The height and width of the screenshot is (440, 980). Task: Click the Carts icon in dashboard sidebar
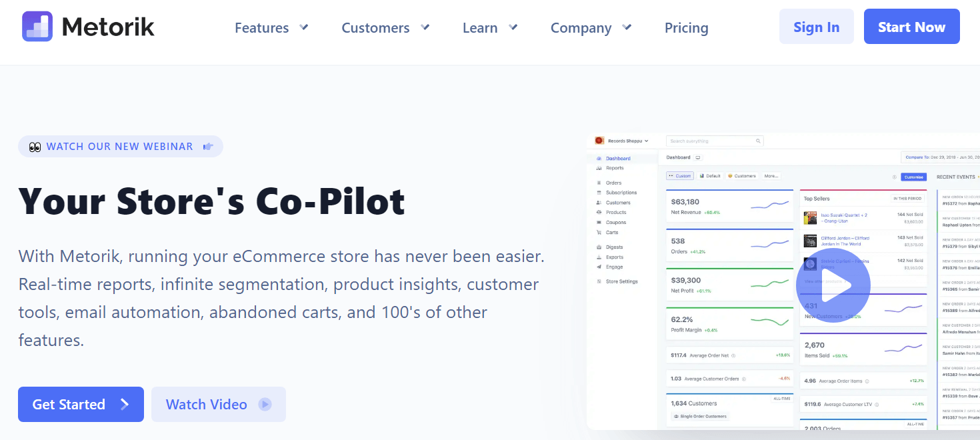599,233
